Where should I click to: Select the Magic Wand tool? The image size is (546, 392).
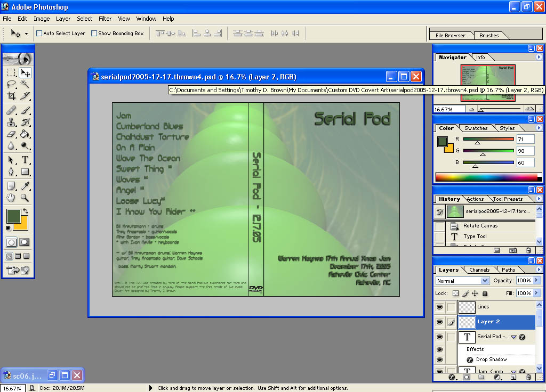pyautogui.click(x=25, y=84)
